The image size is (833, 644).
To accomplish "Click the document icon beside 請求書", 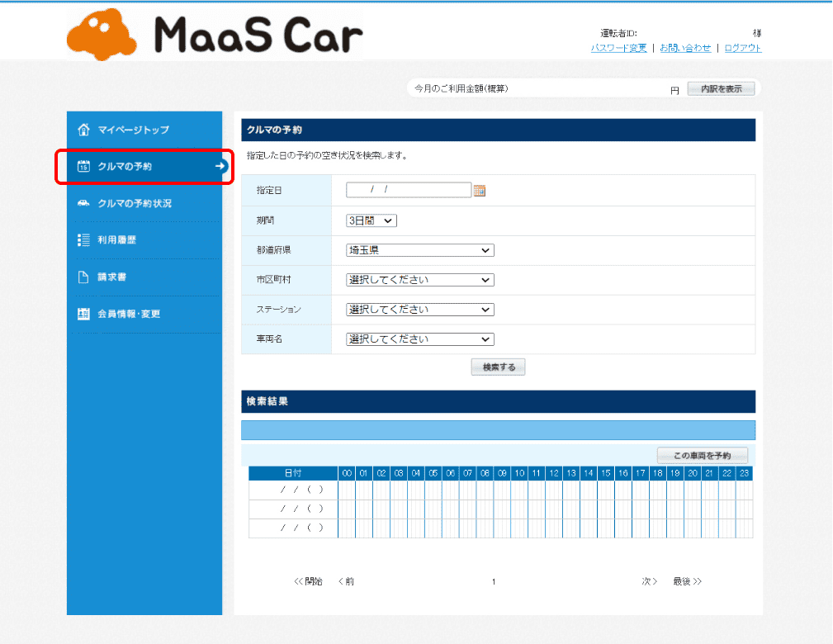I will point(83,277).
